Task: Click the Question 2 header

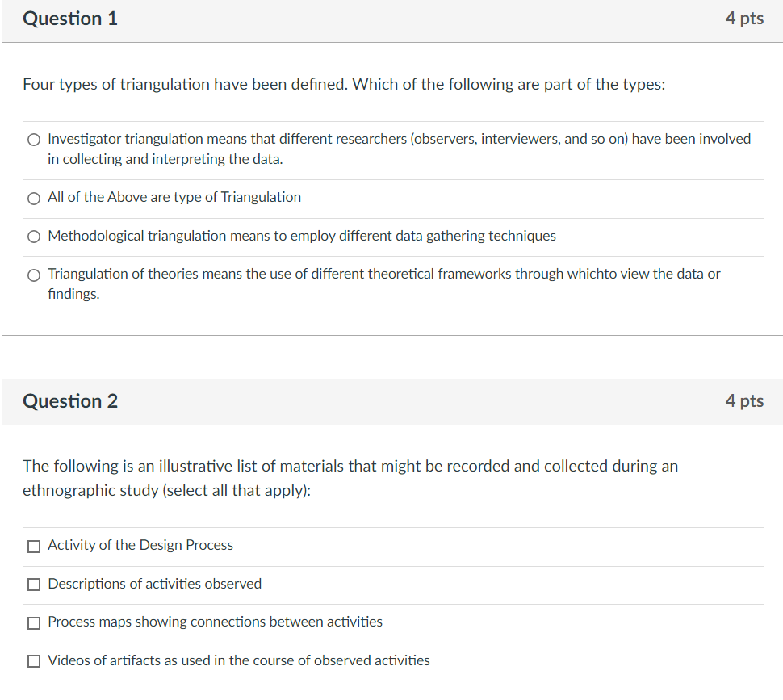Action: pos(69,401)
